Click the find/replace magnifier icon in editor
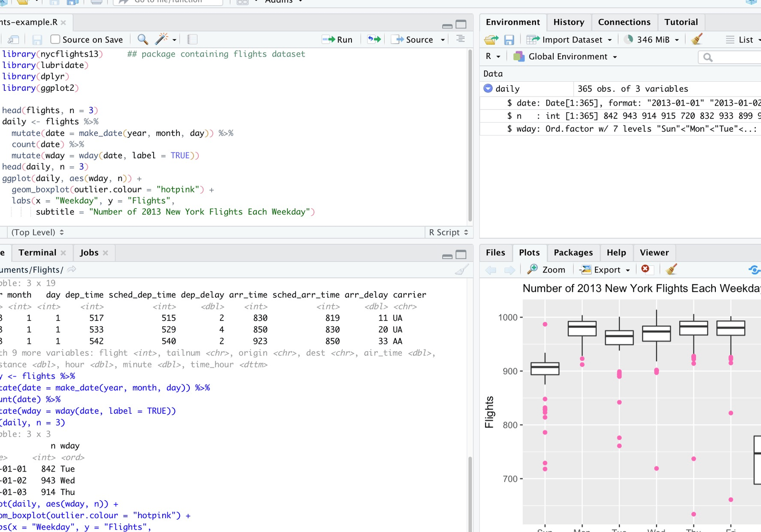Viewport: 761px width, 532px height. tap(142, 39)
